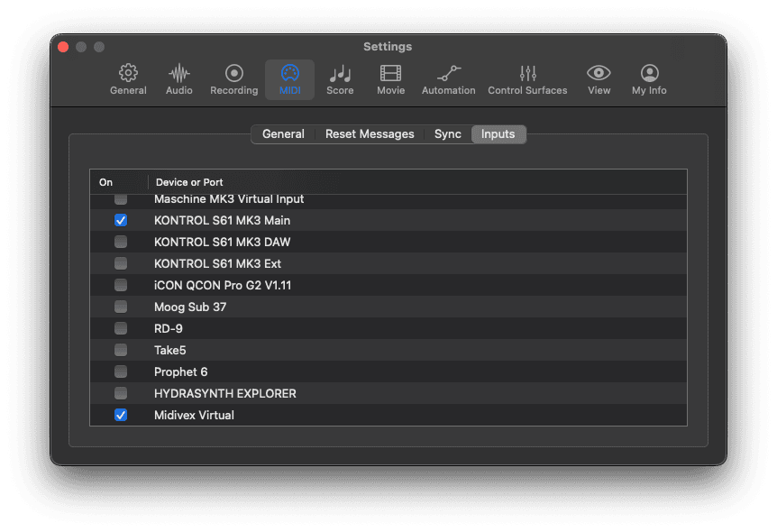
Task: Switch to the Reset Messages tab
Action: coord(370,133)
